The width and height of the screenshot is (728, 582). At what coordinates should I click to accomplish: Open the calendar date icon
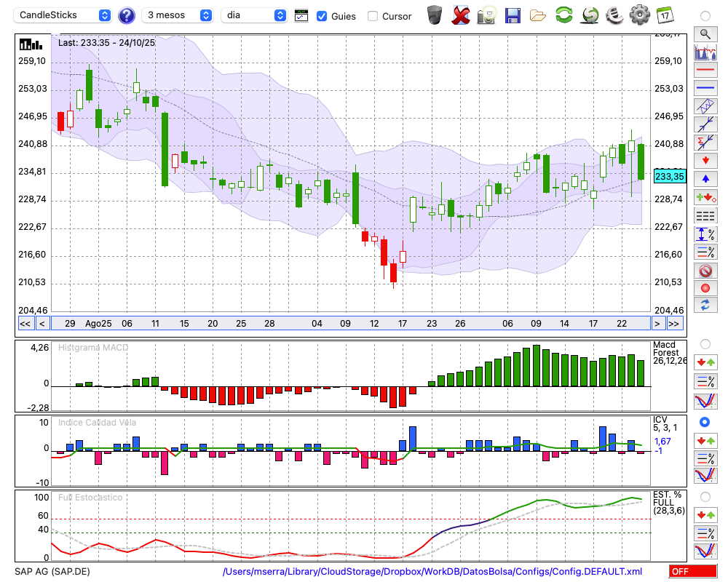click(665, 15)
